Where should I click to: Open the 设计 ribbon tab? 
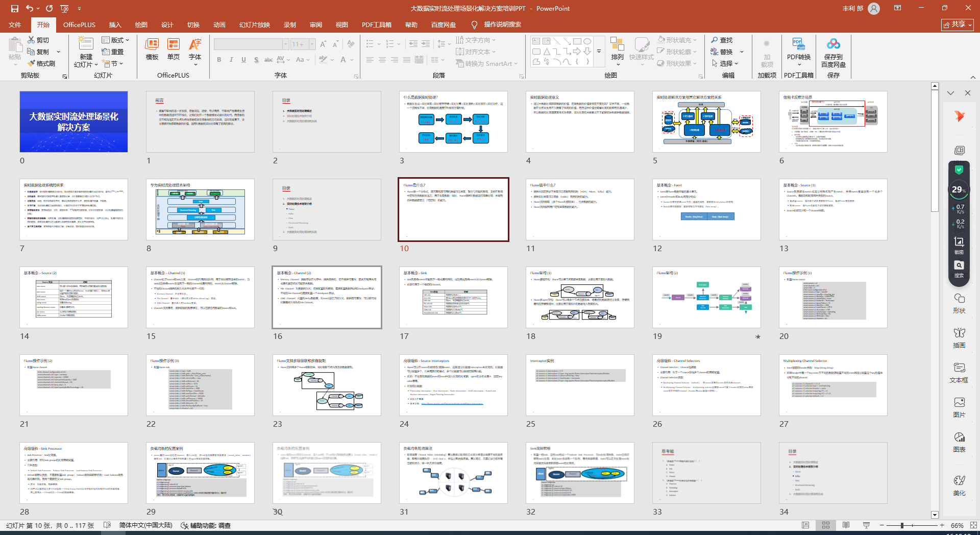tap(167, 25)
